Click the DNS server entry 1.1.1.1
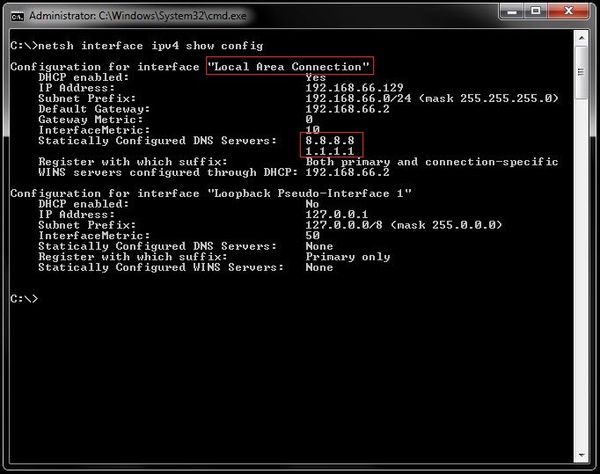 [x=329, y=151]
